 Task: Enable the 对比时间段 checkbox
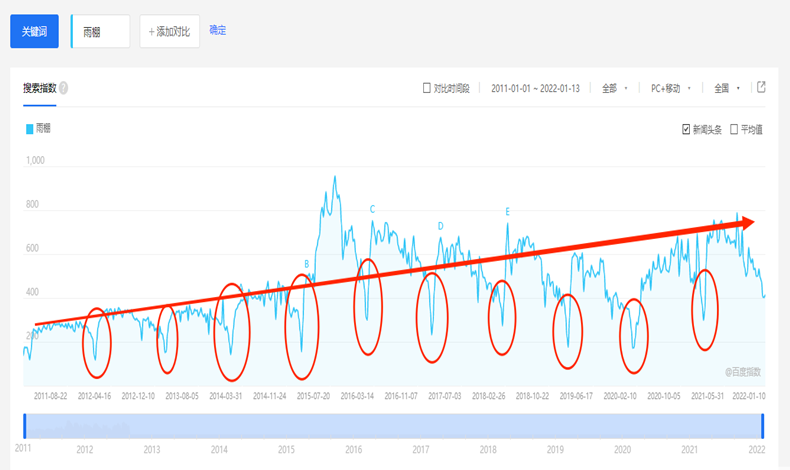(428, 88)
